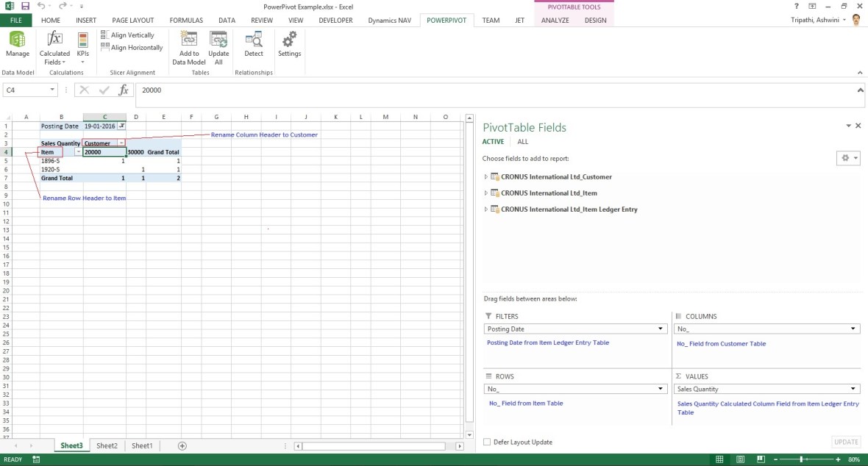Open the PivotTable Fields tools gear
This screenshot has height=466, width=868.
click(845, 158)
